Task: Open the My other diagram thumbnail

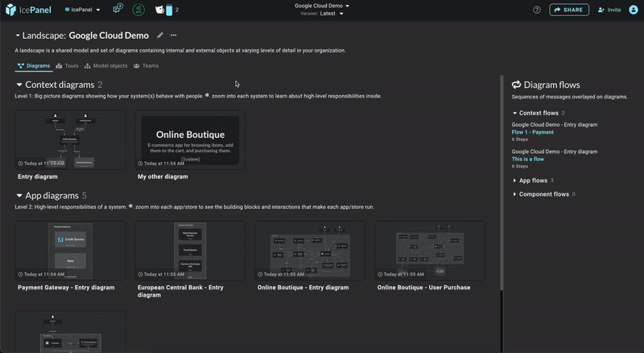Action: point(190,139)
